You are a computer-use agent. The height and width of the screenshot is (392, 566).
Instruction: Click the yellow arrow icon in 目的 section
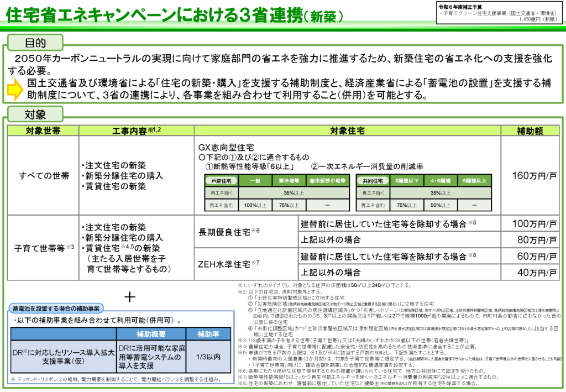point(15,89)
